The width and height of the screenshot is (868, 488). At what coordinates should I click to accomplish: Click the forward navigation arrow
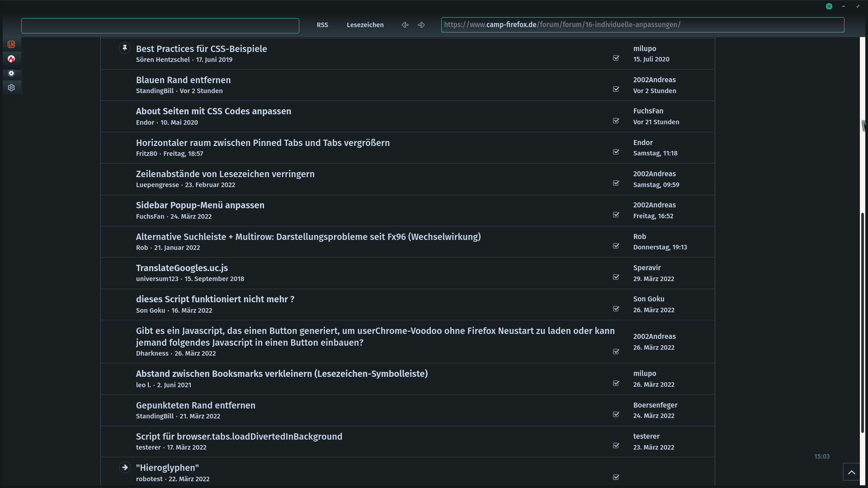tap(421, 25)
